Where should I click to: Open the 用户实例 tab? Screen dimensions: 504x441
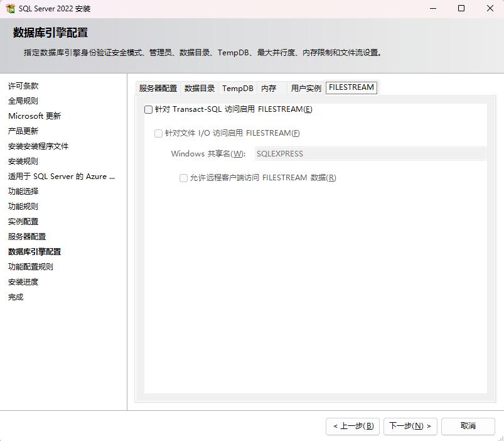point(306,89)
